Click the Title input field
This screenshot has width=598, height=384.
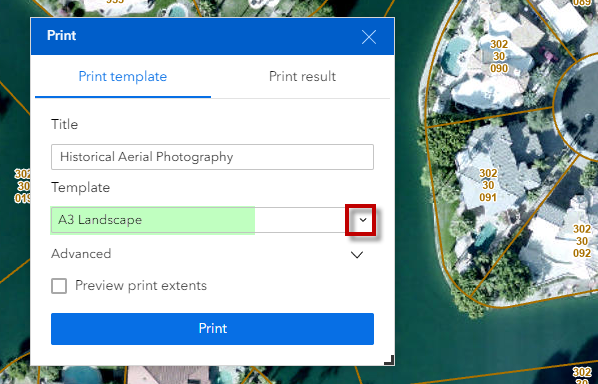[212, 157]
